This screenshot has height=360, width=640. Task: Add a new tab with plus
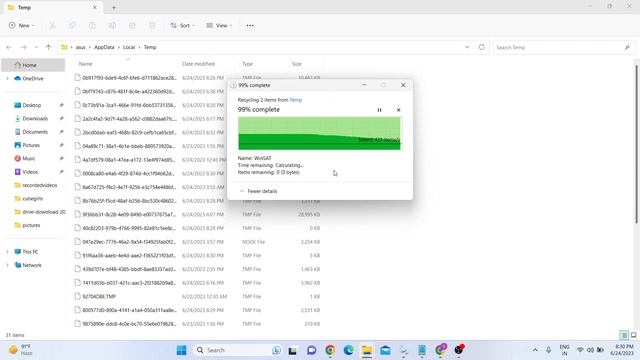tap(114, 8)
